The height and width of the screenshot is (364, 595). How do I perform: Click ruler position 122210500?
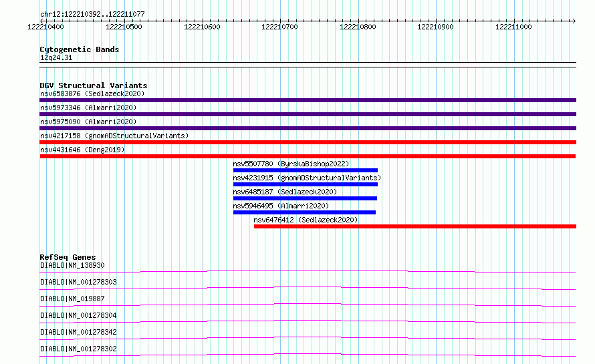pos(124,27)
